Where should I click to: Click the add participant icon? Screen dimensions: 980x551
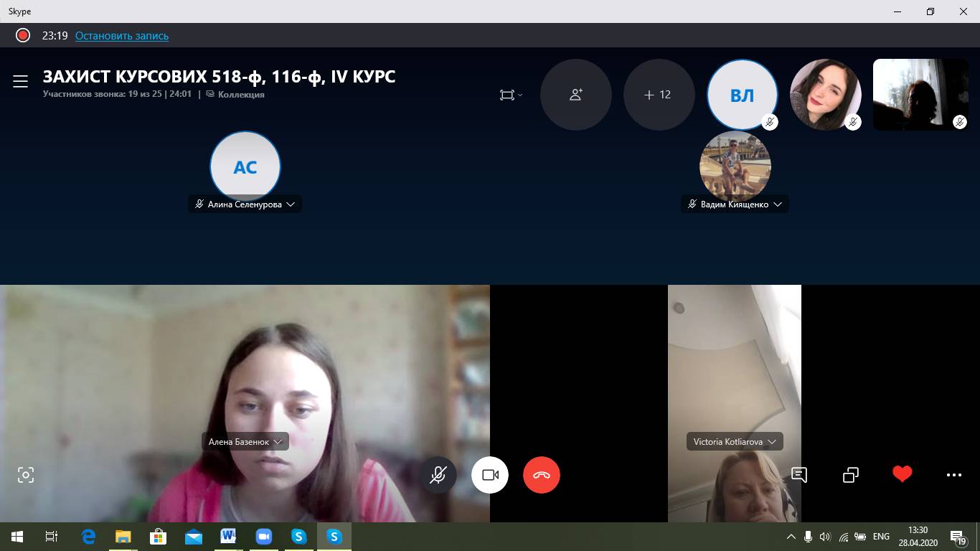click(575, 95)
